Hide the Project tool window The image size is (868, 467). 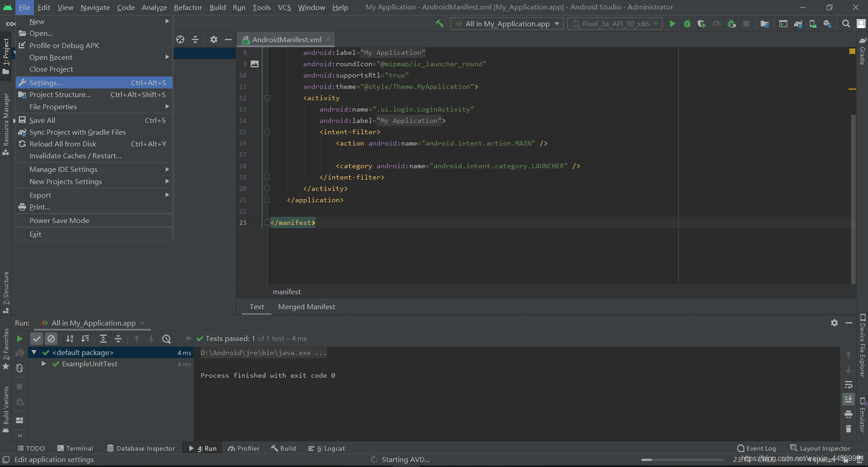click(x=228, y=39)
